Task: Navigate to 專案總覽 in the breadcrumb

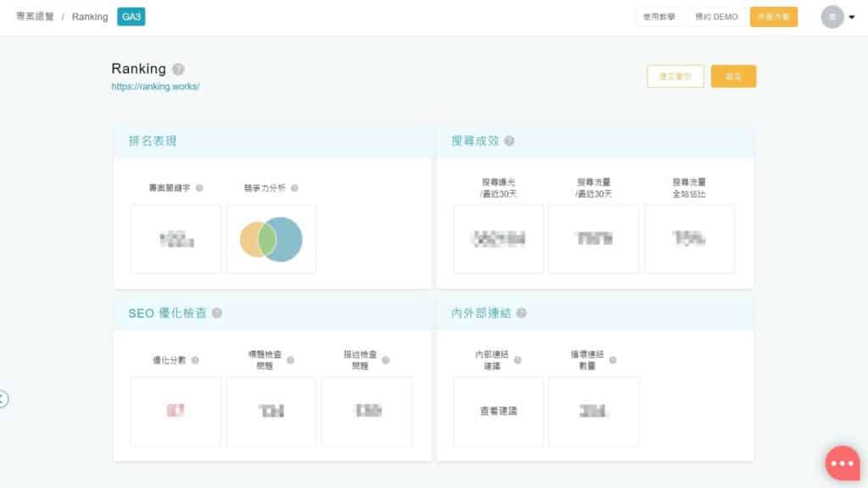Action: pos(35,16)
